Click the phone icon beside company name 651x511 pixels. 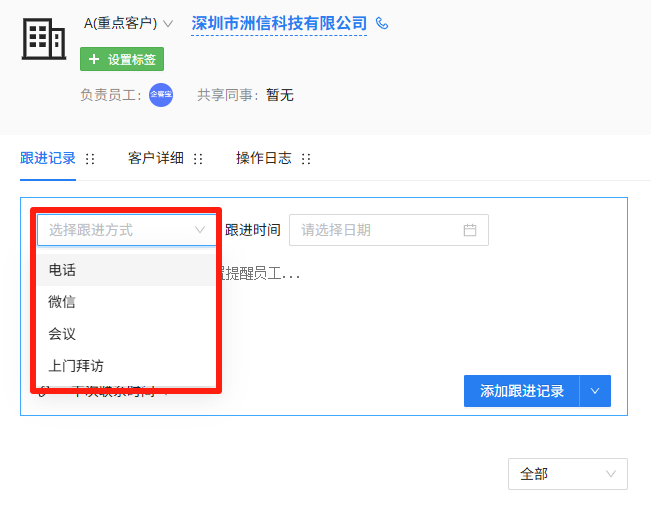pos(382,23)
